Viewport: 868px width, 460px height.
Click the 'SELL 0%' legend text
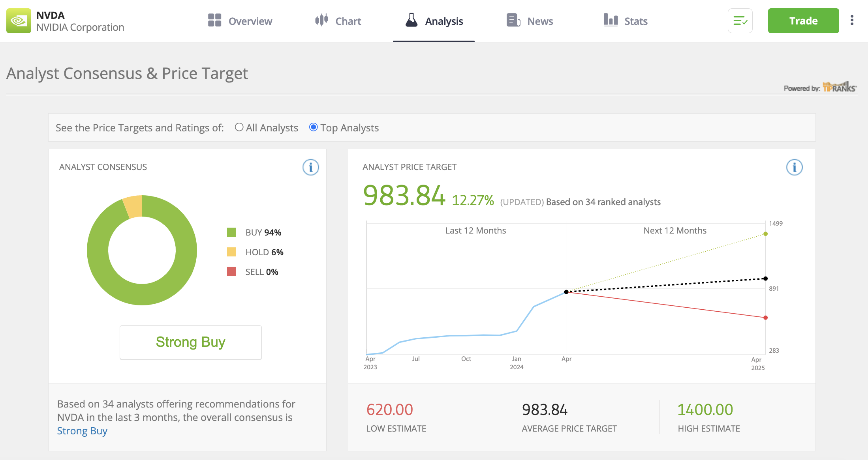click(x=262, y=272)
